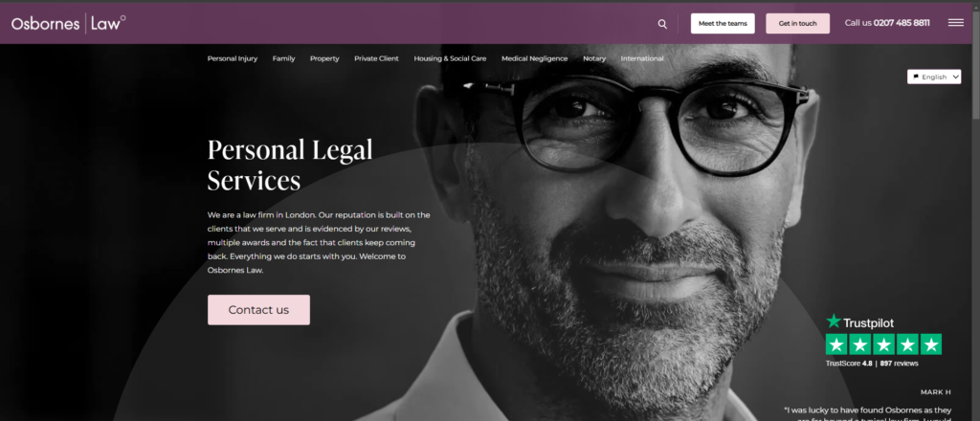Select Property in the navigation
The image size is (980, 421).
324,58
